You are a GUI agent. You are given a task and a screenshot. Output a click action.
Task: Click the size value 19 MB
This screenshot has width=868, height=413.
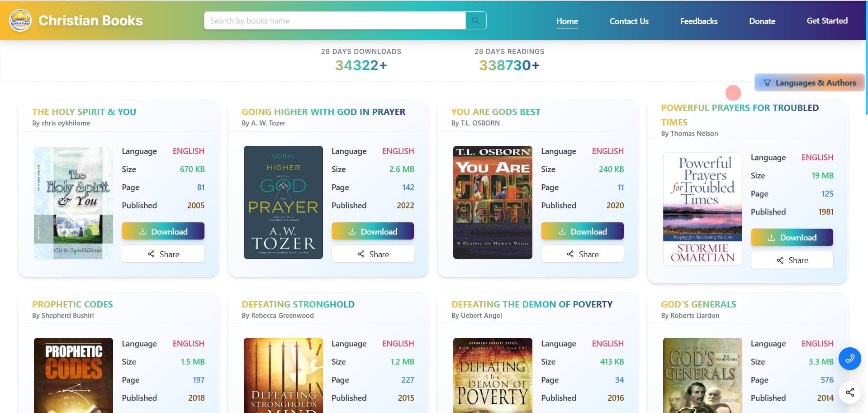pos(822,176)
